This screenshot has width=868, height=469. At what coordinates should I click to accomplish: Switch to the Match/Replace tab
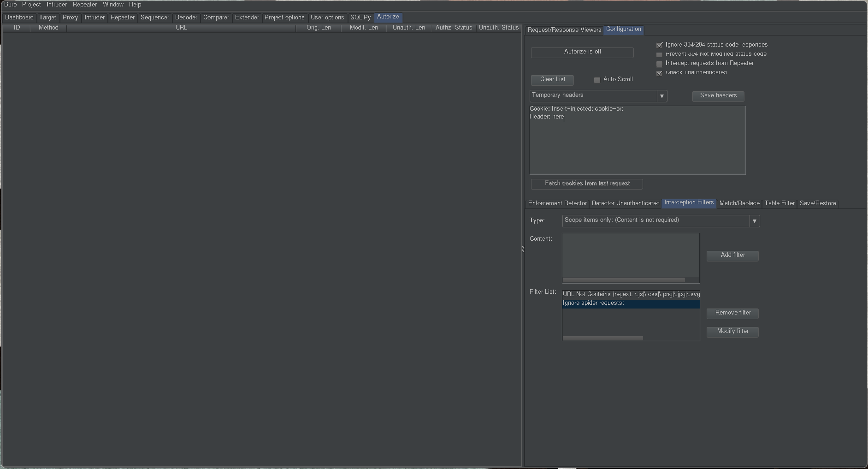tap(739, 203)
